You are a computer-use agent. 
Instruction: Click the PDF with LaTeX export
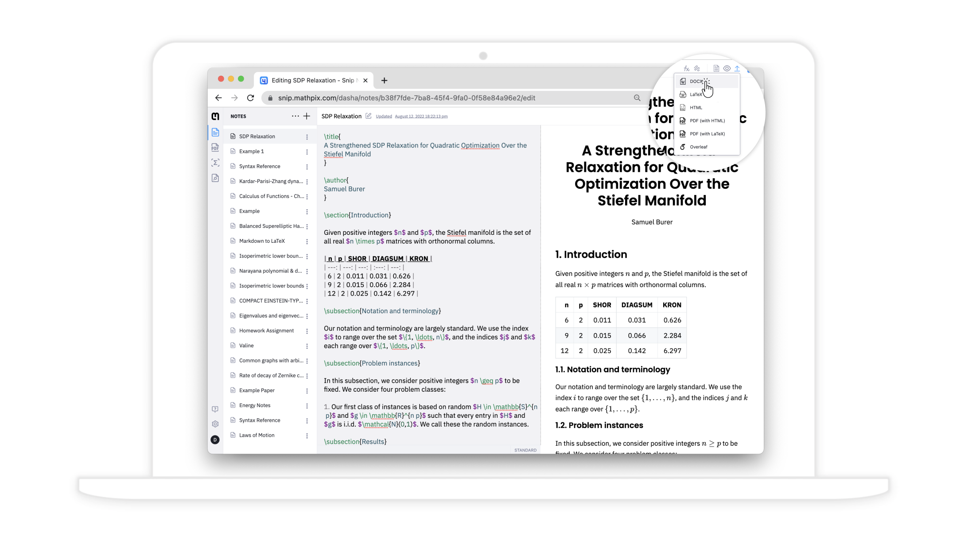point(706,133)
